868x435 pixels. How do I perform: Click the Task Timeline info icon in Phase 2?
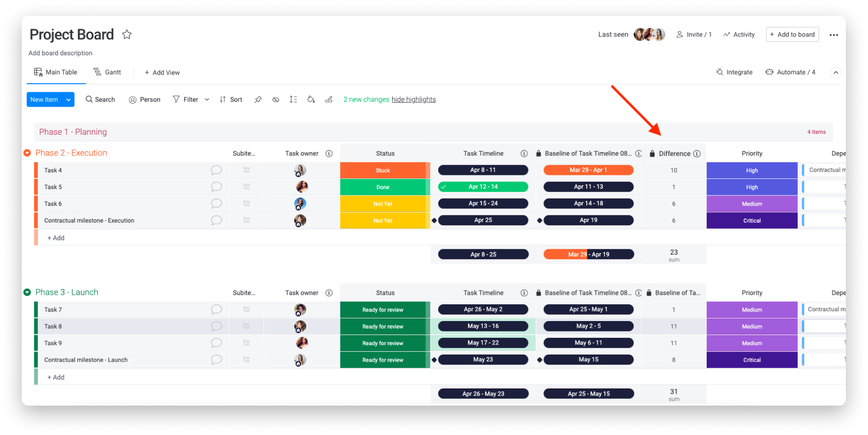click(x=524, y=153)
